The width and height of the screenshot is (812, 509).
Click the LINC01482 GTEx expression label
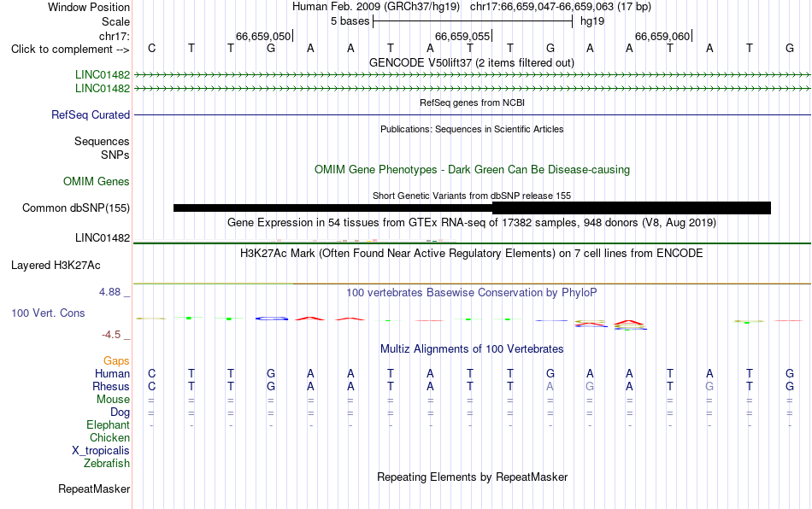pos(103,238)
